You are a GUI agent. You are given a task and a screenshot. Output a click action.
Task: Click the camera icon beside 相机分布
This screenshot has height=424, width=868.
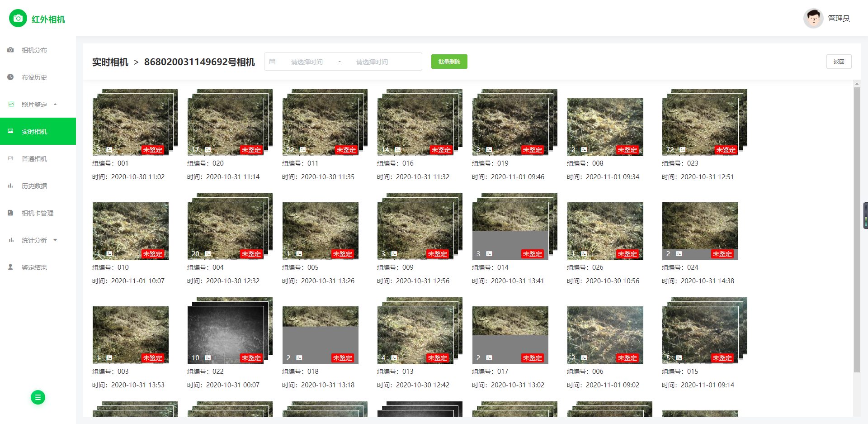click(x=10, y=50)
